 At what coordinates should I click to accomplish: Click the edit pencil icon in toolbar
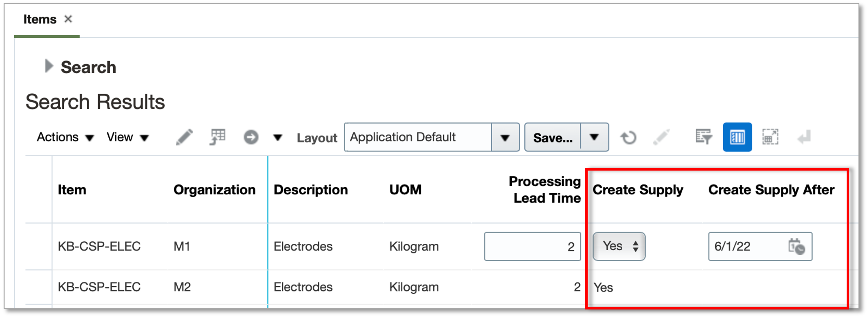[x=184, y=137]
